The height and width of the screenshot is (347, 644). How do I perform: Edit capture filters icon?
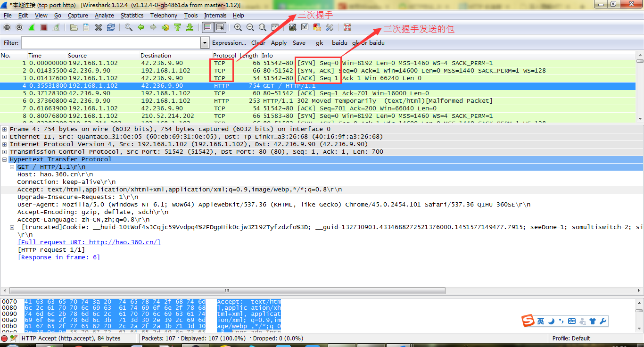click(293, 27)
